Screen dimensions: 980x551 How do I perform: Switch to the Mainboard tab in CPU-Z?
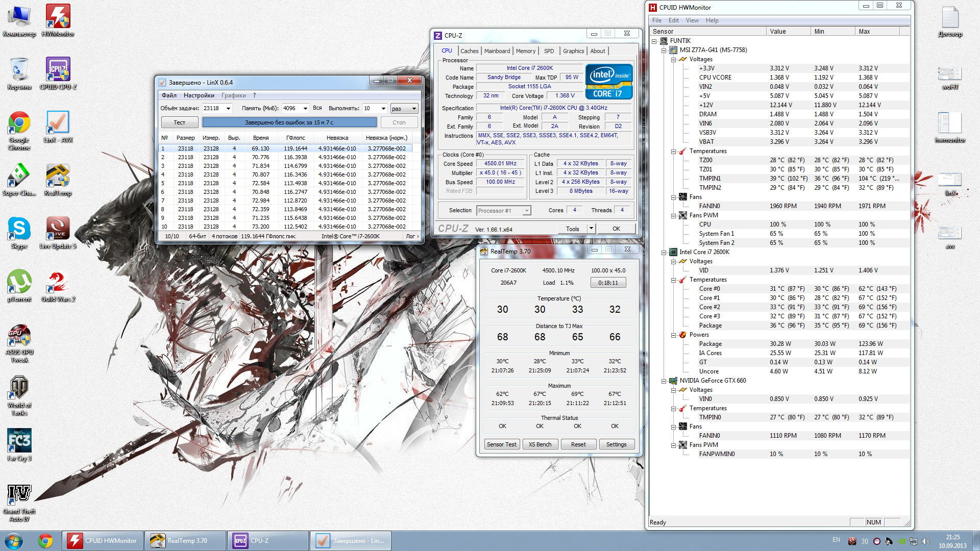pos(497,51)
